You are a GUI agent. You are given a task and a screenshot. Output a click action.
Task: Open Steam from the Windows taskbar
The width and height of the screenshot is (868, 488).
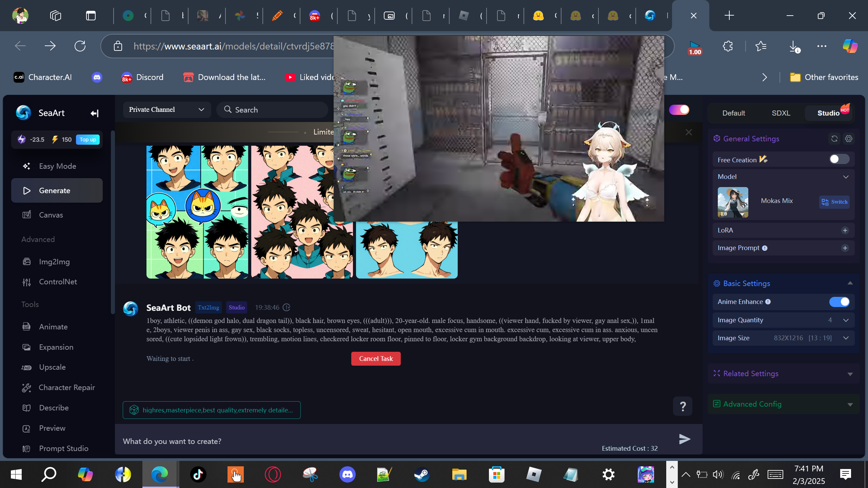(x=422, y=474)
